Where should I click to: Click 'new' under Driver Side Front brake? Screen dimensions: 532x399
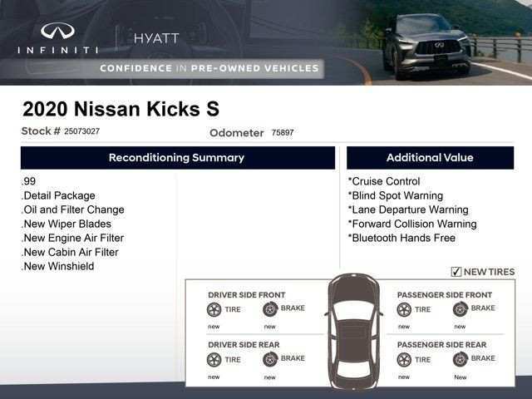tap(269, 327)
